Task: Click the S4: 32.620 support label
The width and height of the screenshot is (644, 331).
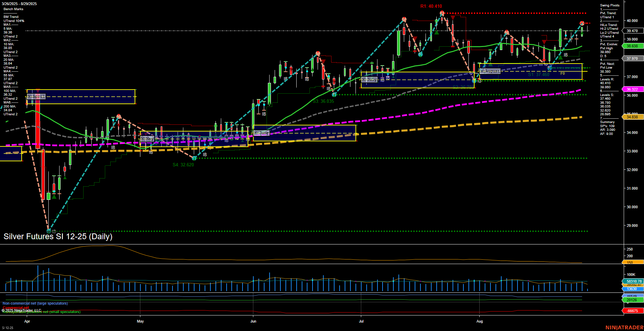Action: [183, 165]
